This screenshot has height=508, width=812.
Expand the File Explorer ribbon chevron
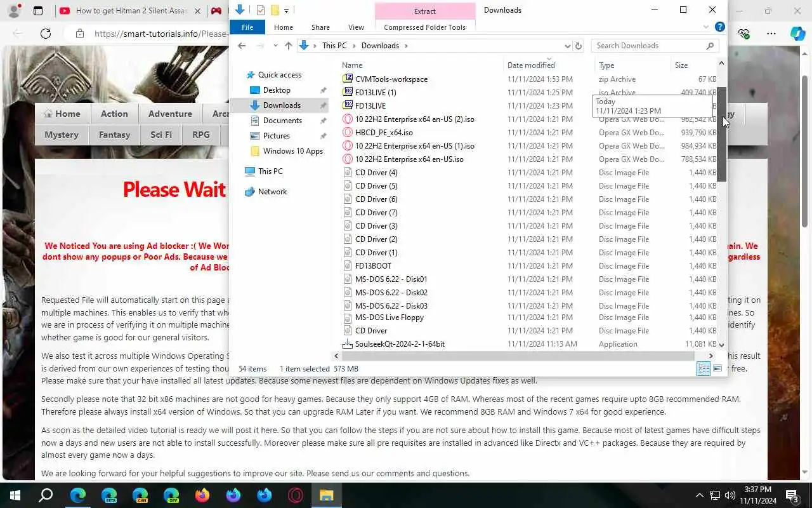coord(706,27)
